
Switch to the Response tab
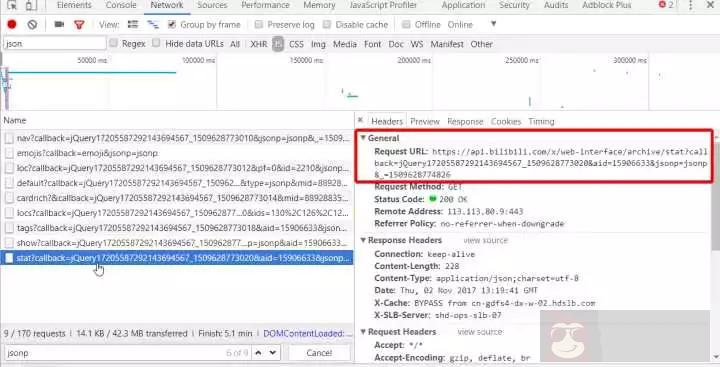point(465,121)
